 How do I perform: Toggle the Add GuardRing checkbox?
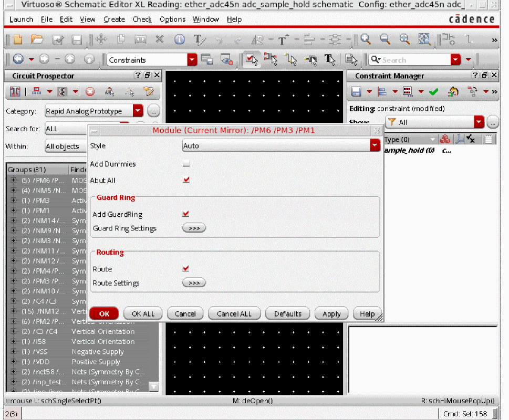(185, 214)
